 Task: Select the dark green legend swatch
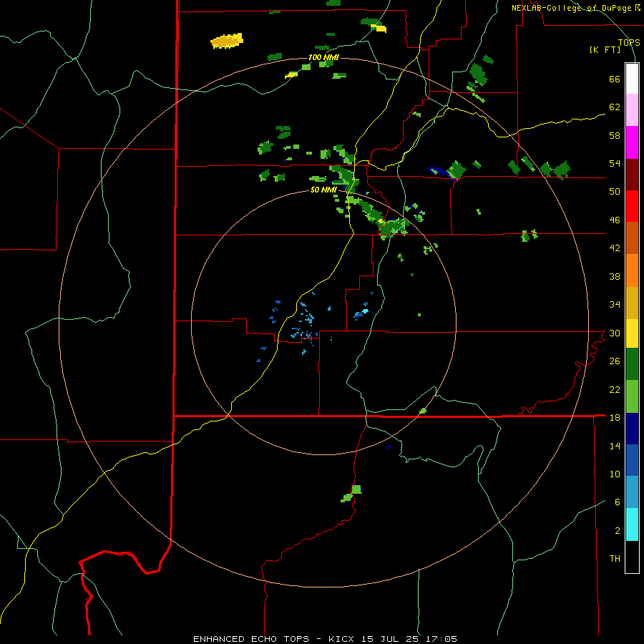632,364
